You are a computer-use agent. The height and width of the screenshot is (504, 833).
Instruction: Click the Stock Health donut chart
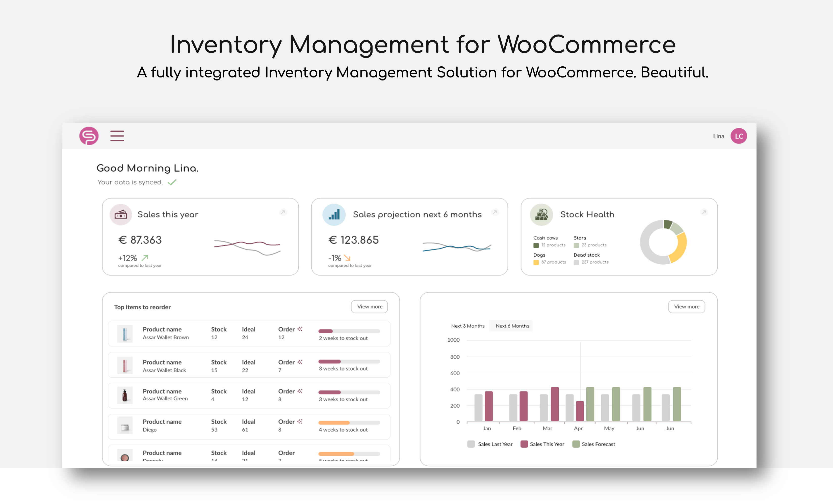pyautogui.click(x=663, y=242)
